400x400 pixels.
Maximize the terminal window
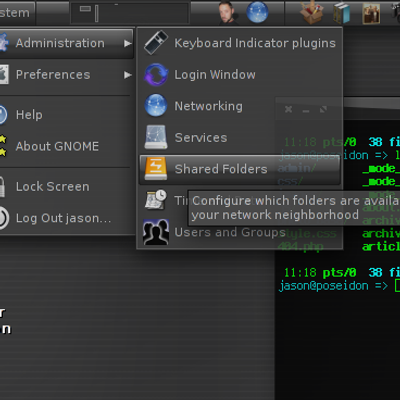pos(323,109)
